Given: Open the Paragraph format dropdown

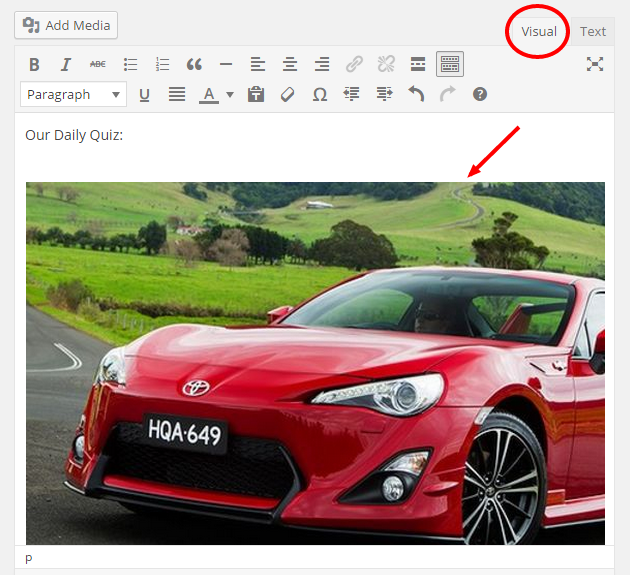Looking at the screenshot, I should pos(74,94).
